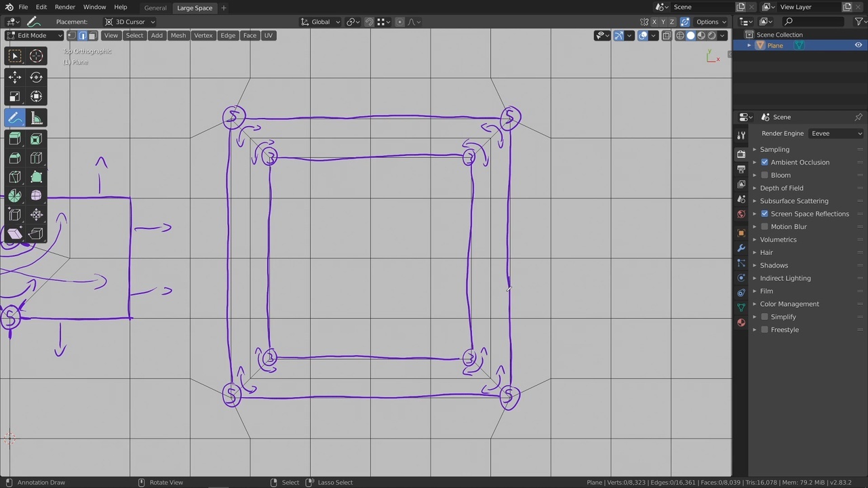Switch to the General workspace tab
Screen dimensions: 868x488
pos(155,7)
